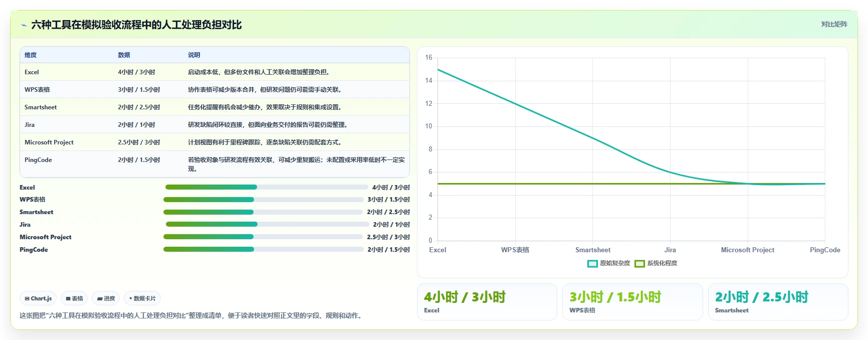Click the WPS表格 progress bar
The height and width of the screenshot is (340, 868).
pyautogui.click(x=264, y=200)
